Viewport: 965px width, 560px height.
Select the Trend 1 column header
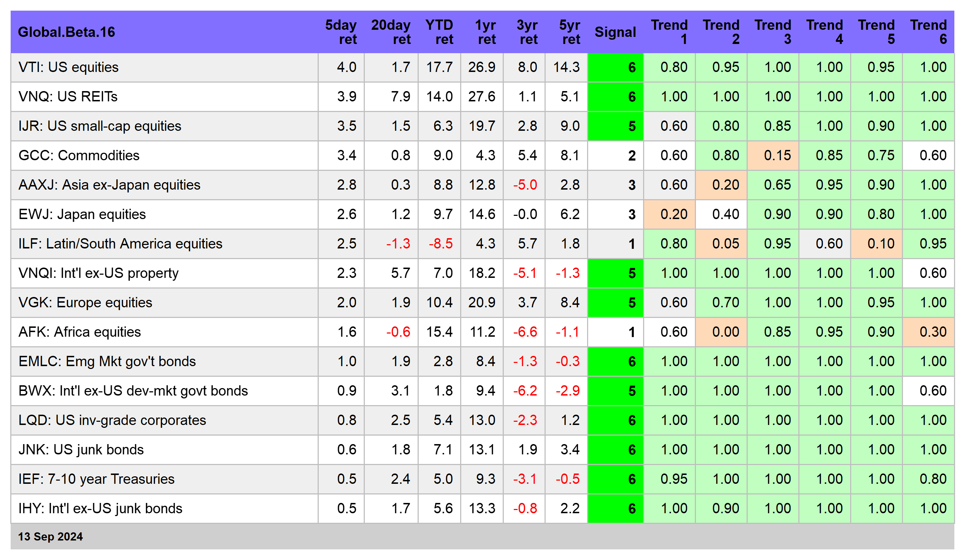click(669, 32)
